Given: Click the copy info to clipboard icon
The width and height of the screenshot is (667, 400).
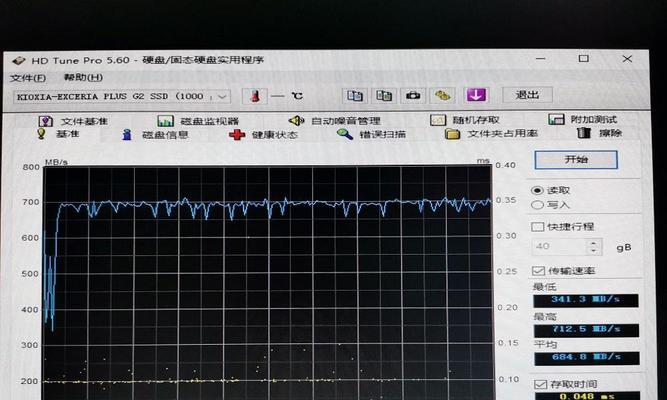Looking at the screenshot, I should pyautogui.click(x=353, y=96).
